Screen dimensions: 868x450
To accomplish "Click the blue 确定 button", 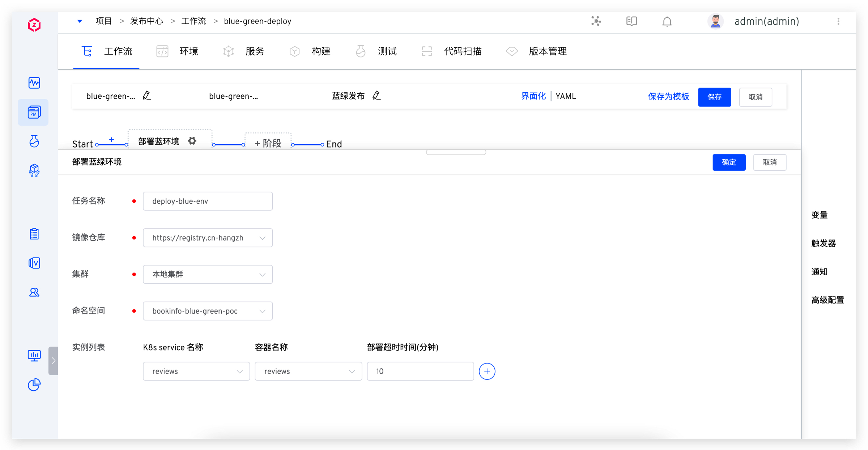I will coord(729,162).
